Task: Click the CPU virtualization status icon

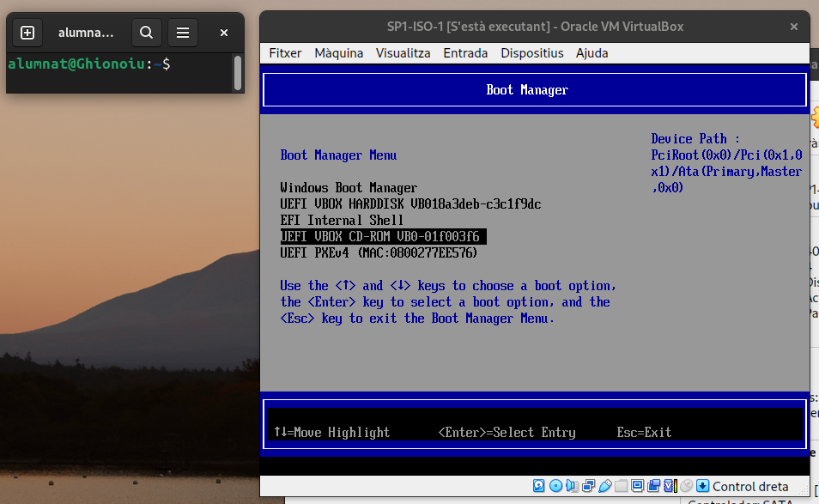Action: click(x=670, y=487)
